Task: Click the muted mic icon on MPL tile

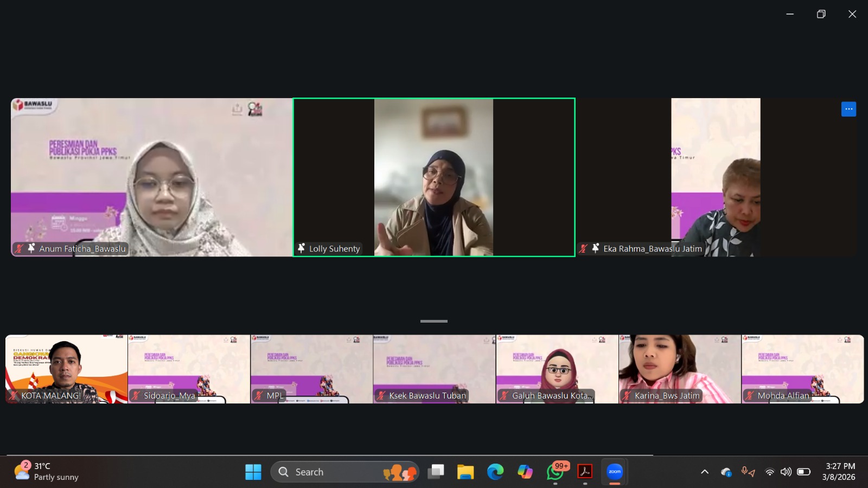Action: (259, 395)
